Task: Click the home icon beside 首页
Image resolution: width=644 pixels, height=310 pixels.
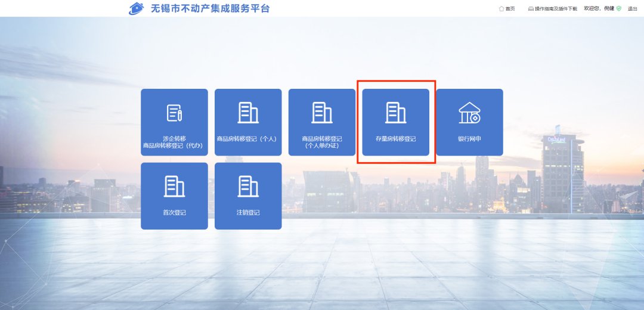Action: pyautogui.click(x=501, y=9)
